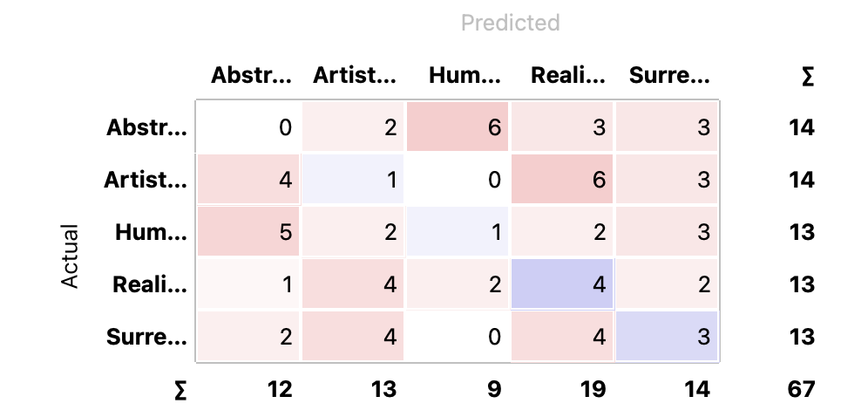This screenshot has height=417, width=868.
Task: Click the Hum predicted column header
Action: tap(465, 75)
